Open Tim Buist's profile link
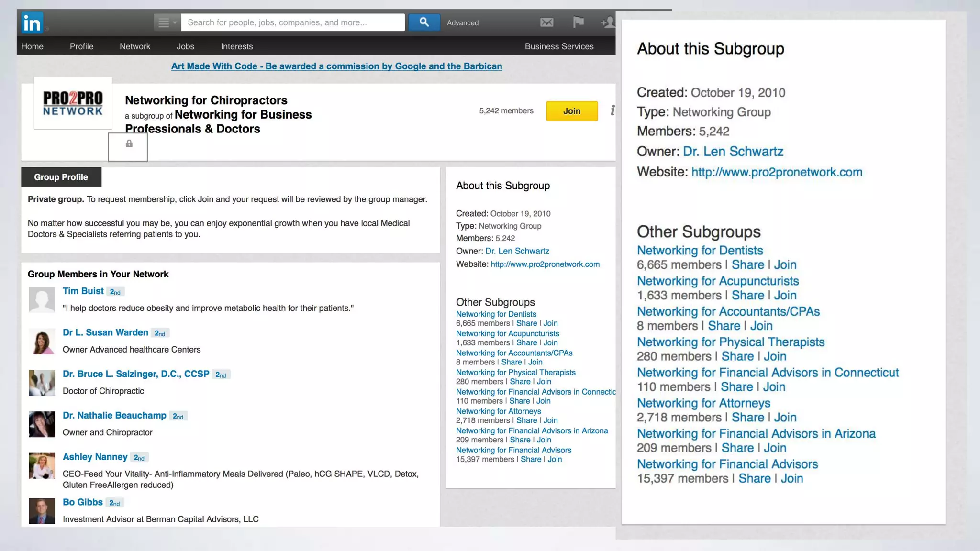This screenshot has width=980, height=551. pyautogui.click(x=83, y=291)
